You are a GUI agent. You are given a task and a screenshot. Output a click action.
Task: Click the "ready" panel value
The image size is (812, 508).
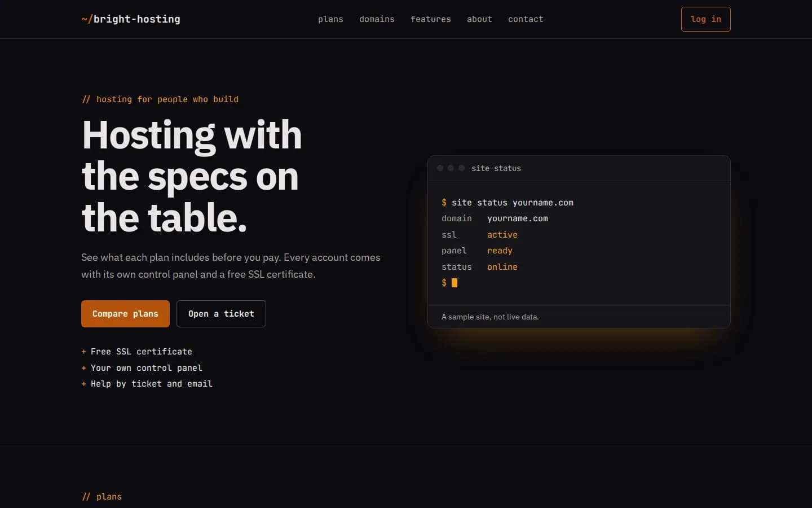500,251
